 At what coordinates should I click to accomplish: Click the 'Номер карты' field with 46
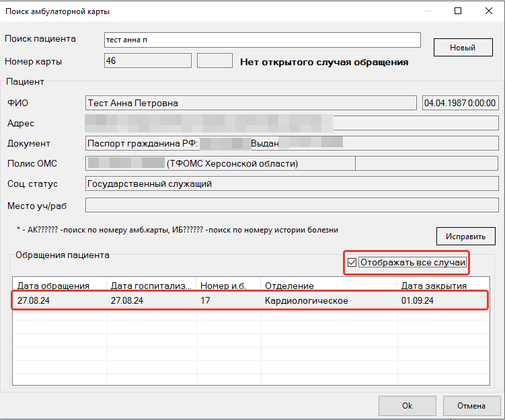coord(147,61)
